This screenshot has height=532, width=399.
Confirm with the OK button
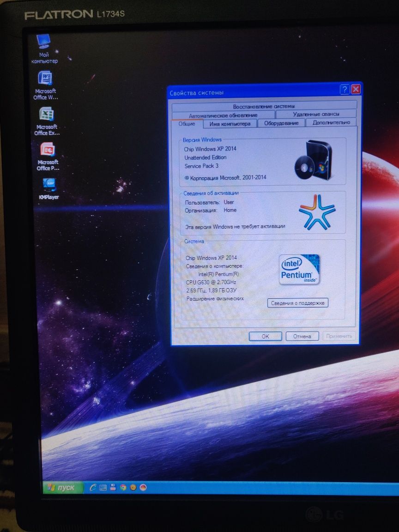click(266, 336)
